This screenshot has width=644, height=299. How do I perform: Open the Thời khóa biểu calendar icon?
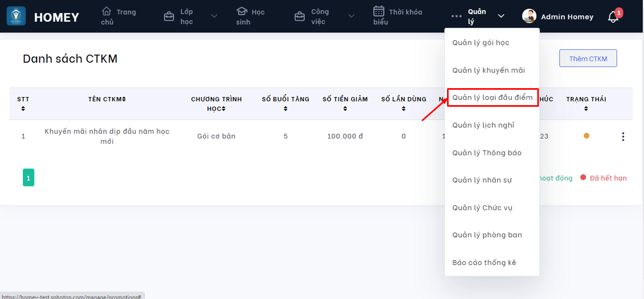[x=379, y=11]
